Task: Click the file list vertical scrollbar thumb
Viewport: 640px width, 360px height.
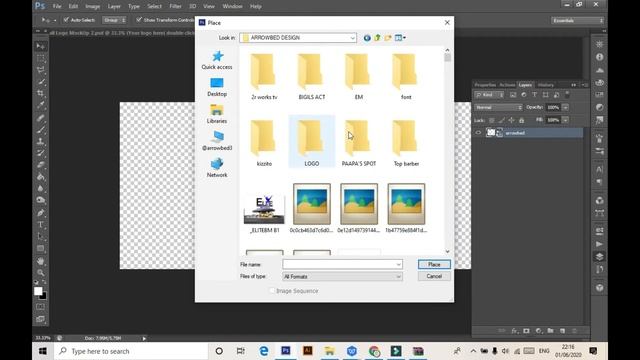Action: tap(447, 58)
